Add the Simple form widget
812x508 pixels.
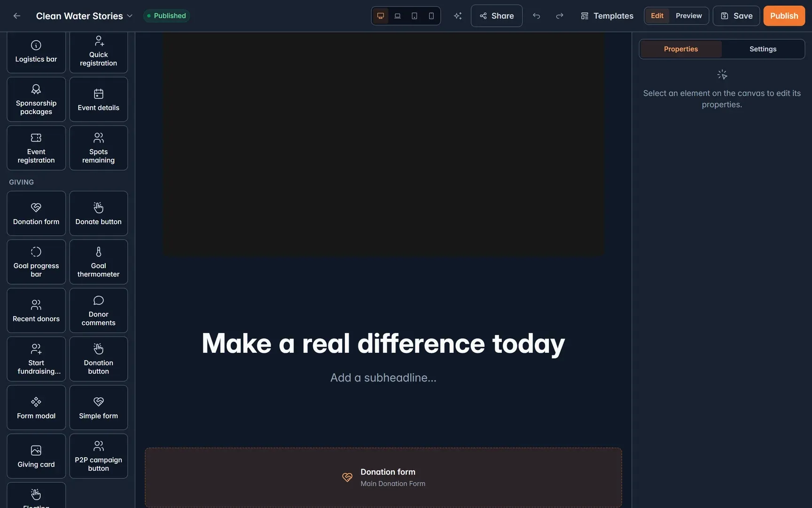(x=99, y=408)
